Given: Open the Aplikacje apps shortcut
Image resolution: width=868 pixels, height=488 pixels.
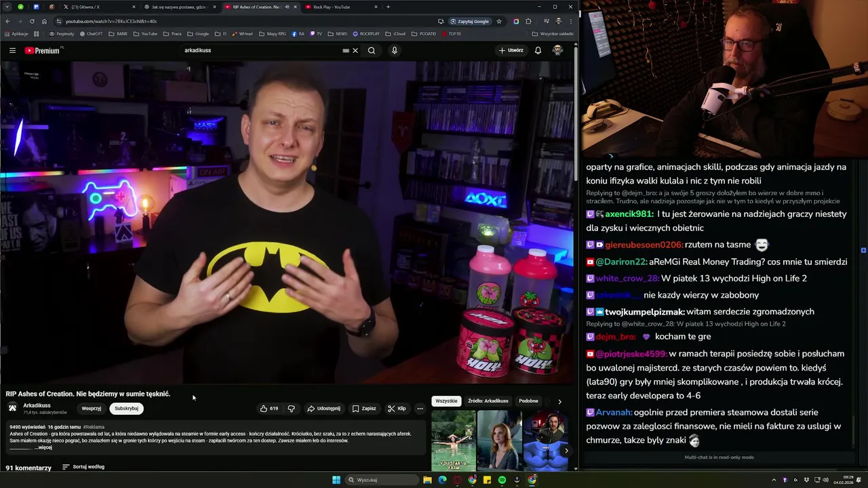Looking at the screenshot, I should (16, 33).
